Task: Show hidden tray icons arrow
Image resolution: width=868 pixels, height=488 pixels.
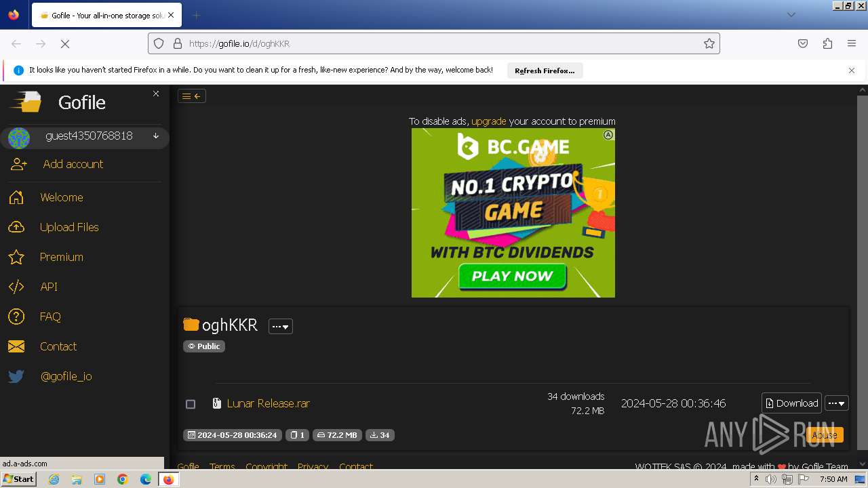Action: [757, 479]
